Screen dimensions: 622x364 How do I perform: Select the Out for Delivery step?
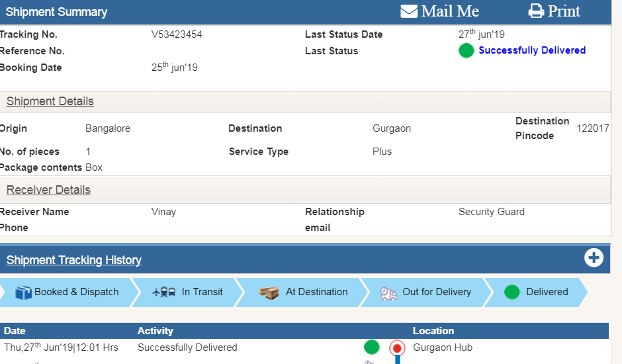tap(437, 292)
